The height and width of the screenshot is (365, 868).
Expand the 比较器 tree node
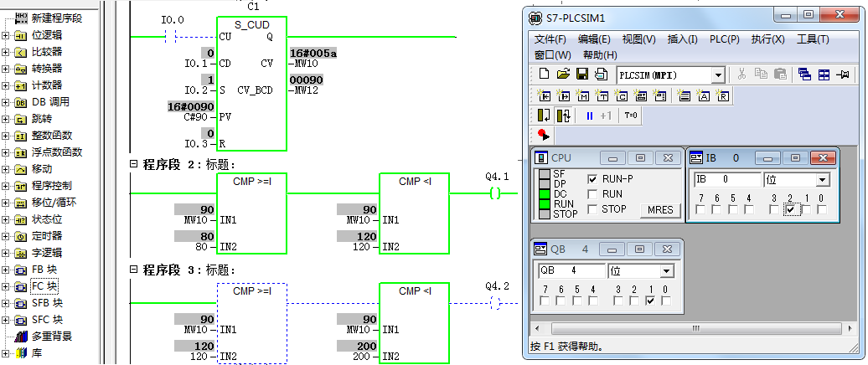6,53
